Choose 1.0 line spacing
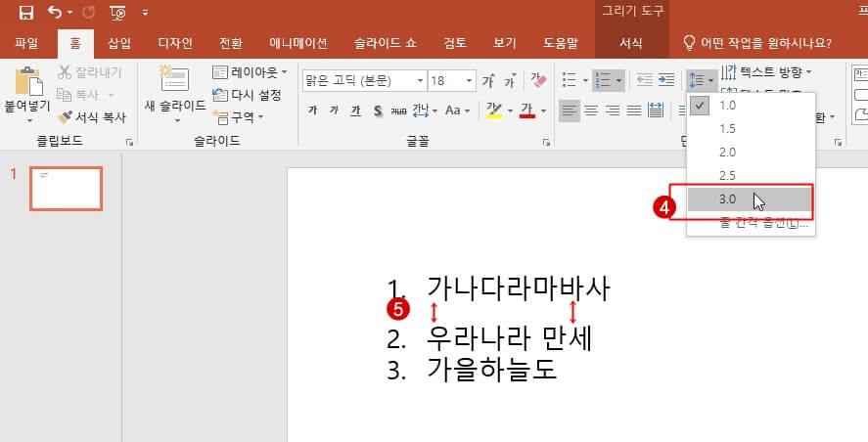 point(752,105)
